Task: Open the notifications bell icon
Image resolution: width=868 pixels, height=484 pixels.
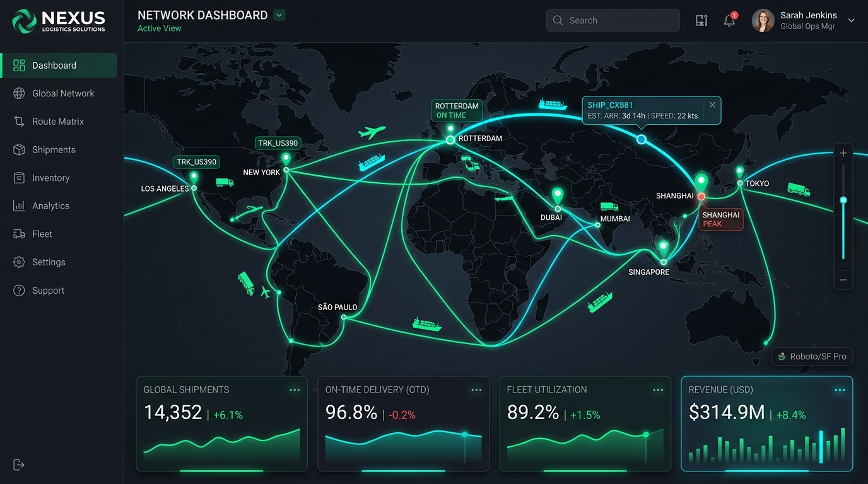Action: click(730, 20)
